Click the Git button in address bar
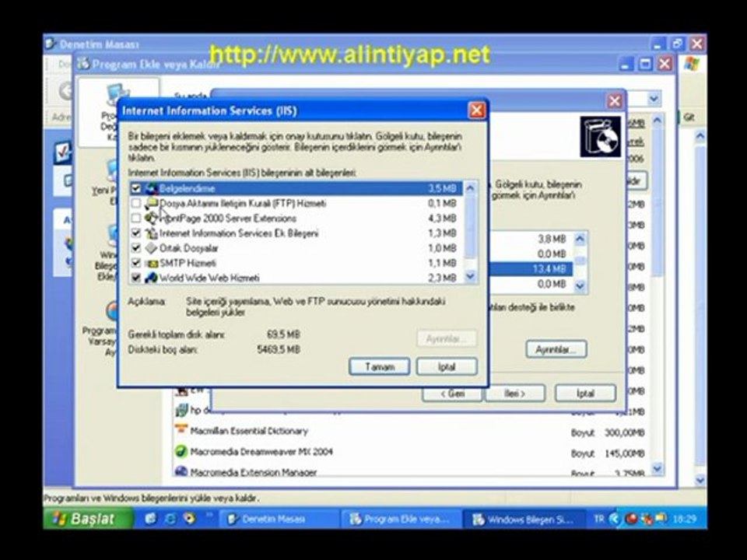 click(x=689, y=117)
